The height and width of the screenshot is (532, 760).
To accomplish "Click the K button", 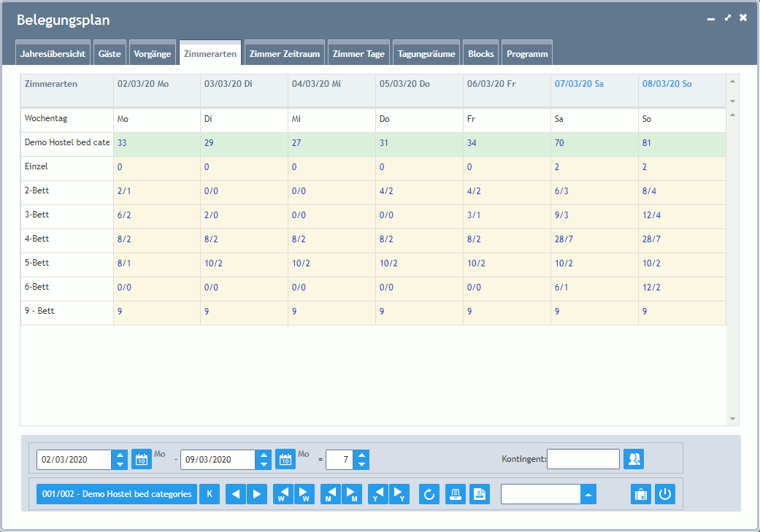I will coord(210,494).
